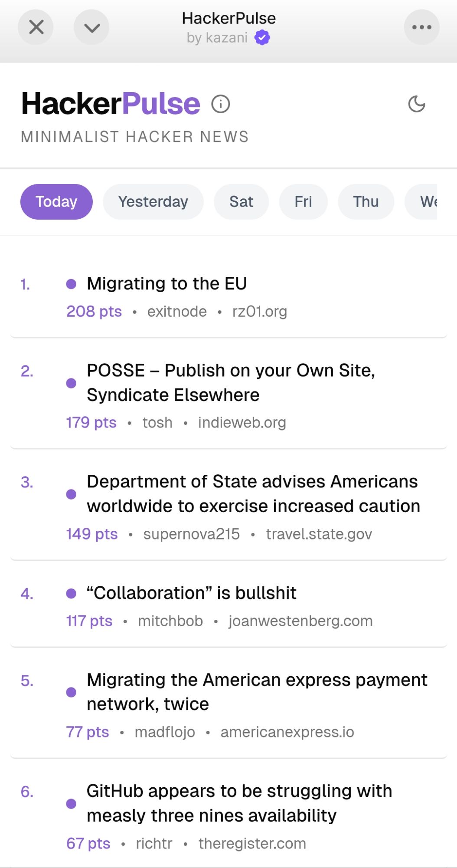Switch to the Yesterday tab

point(153,202)
